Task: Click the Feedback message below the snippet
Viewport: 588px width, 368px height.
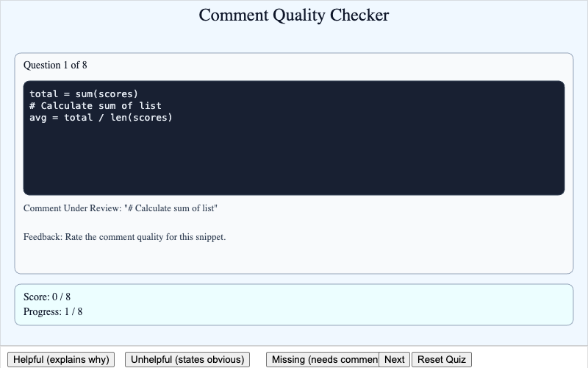Action: click(x=125, y=237)
